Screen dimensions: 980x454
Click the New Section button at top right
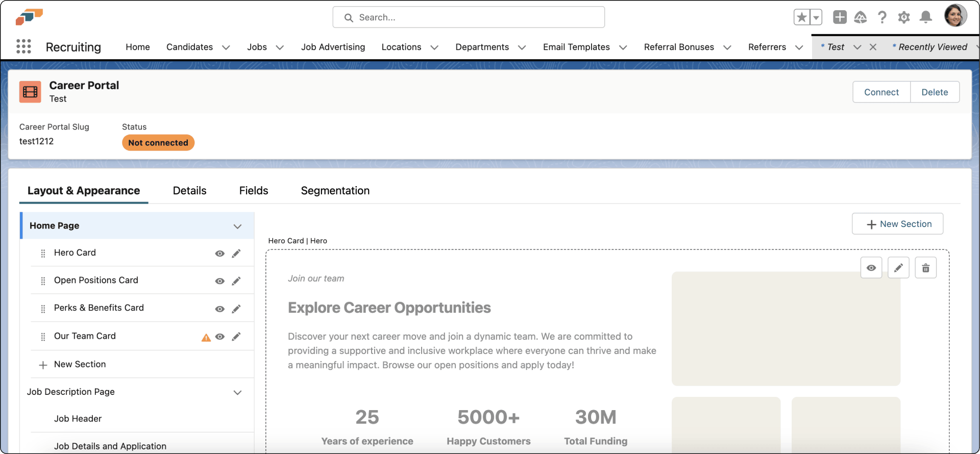coord(898,224)
